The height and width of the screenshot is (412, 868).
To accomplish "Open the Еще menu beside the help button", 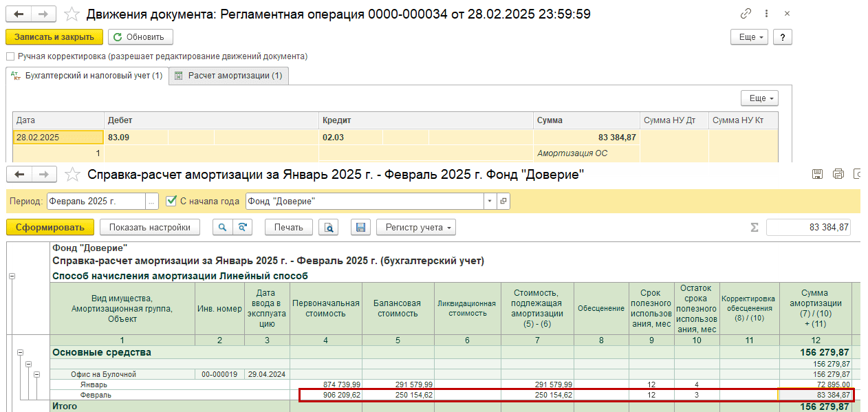I will pos(750,37).
